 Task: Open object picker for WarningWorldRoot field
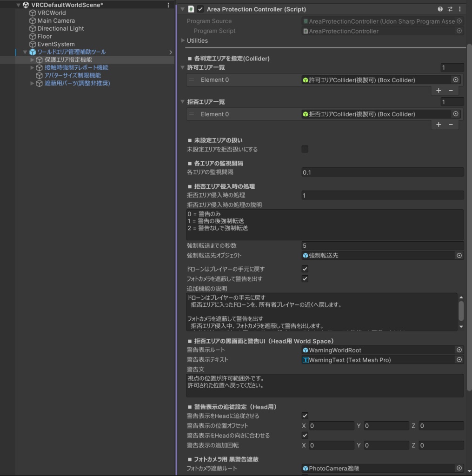[x=459, y=350]
